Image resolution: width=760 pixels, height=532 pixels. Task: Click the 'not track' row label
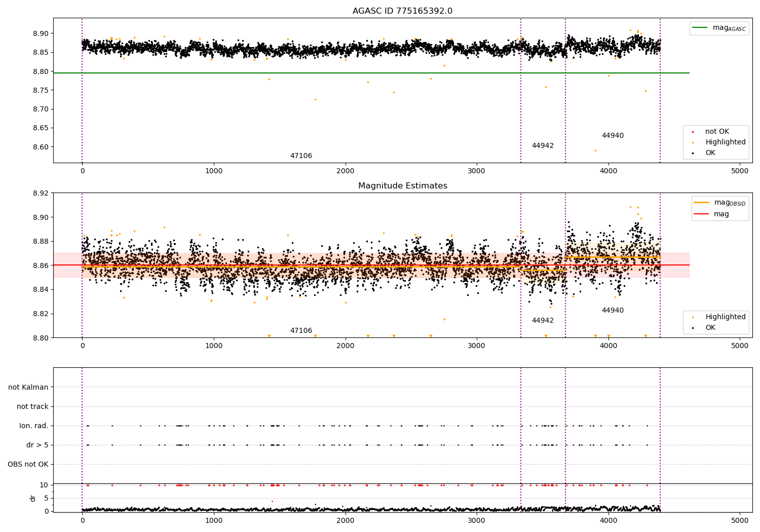pyautogui.click(x=32, y=407)
